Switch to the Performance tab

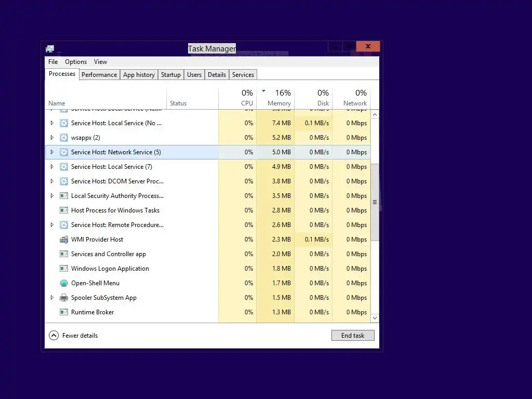99,75
